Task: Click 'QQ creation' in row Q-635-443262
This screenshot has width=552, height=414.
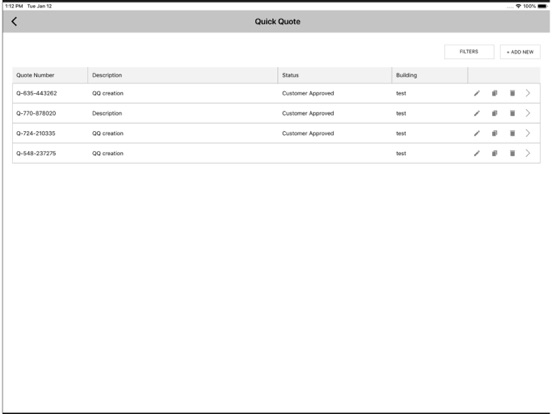Action: (108, 93)
